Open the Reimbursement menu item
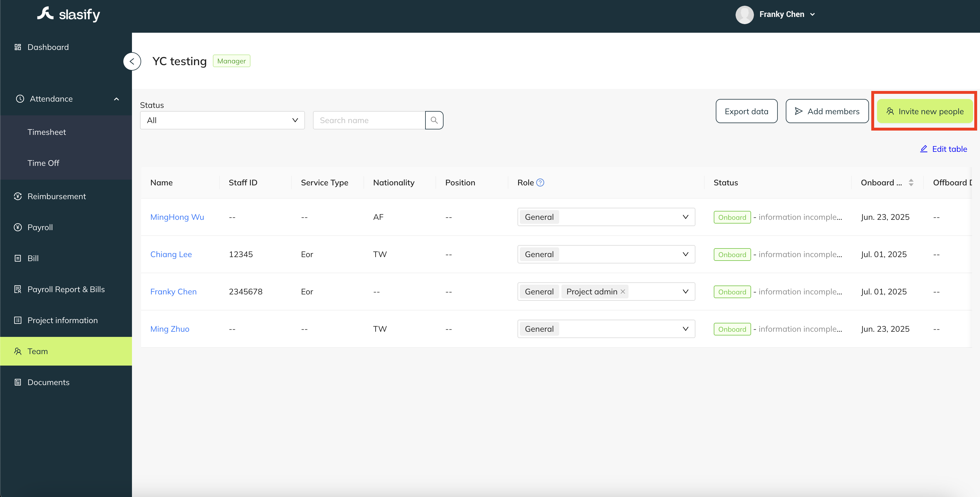The height and width of the screenshot is (497, 980). (x=66, y=196)
